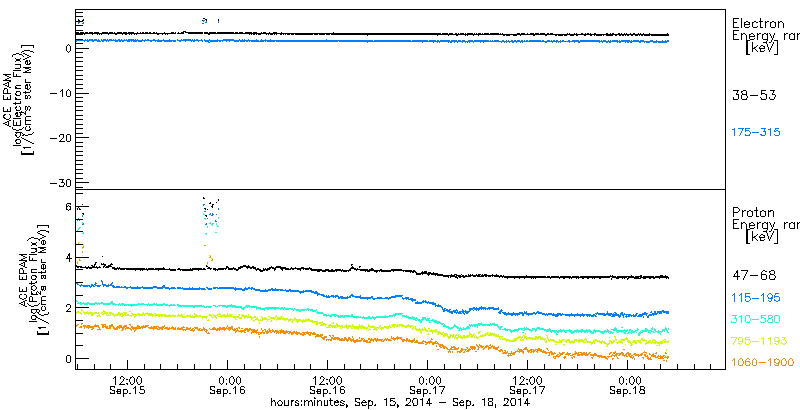The width and height of the screenshot is (800, 410).
Task: Click the yellow-green 795-1193 energy label
Action: point(759,341)
